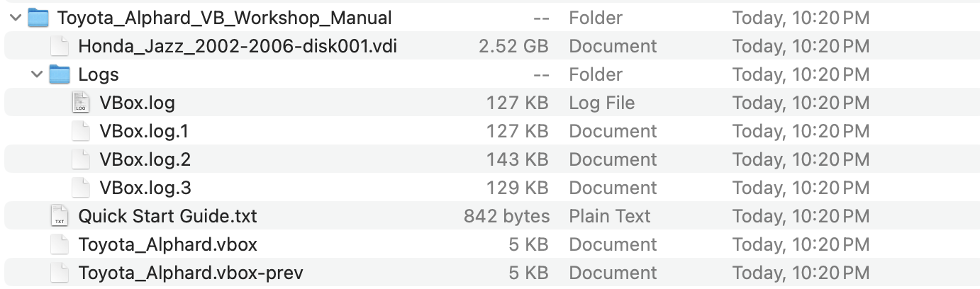Select the VBox.log.2 file name
Viewport: 980px width, 289px height.
point(145,159)
